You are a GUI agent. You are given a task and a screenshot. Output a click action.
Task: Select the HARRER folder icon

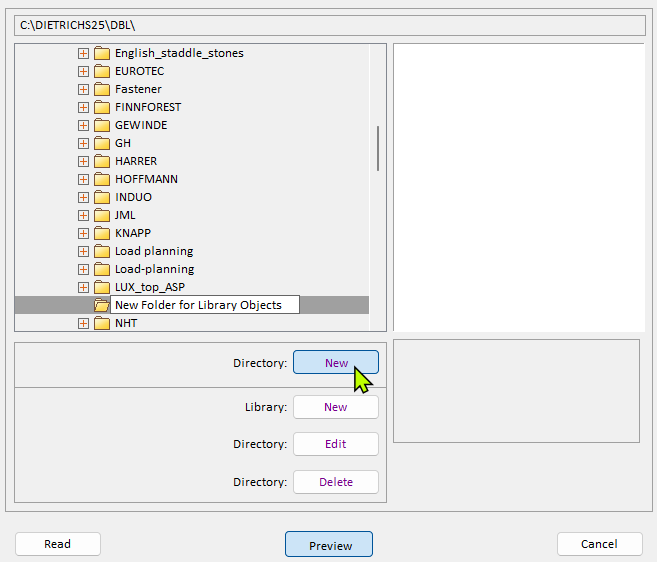point(101,161)
